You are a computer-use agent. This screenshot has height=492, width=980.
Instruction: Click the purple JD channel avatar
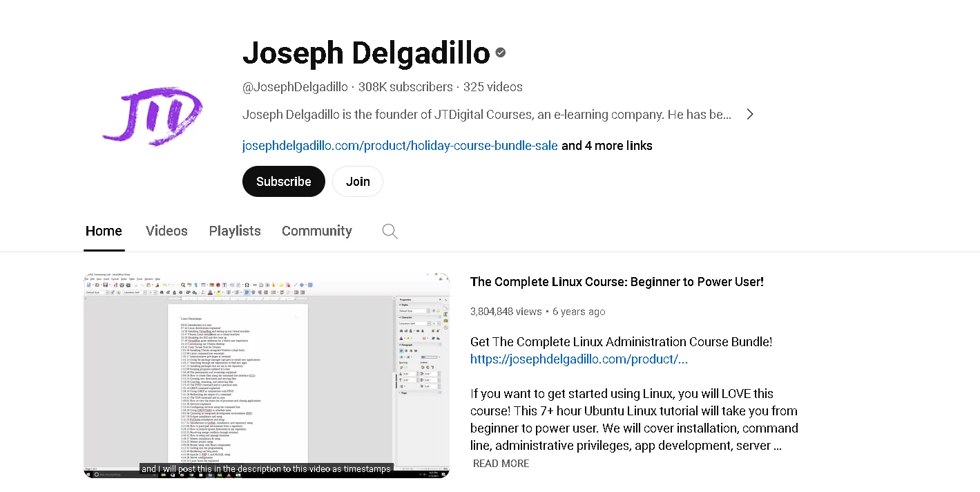click(x=153, y=116)
